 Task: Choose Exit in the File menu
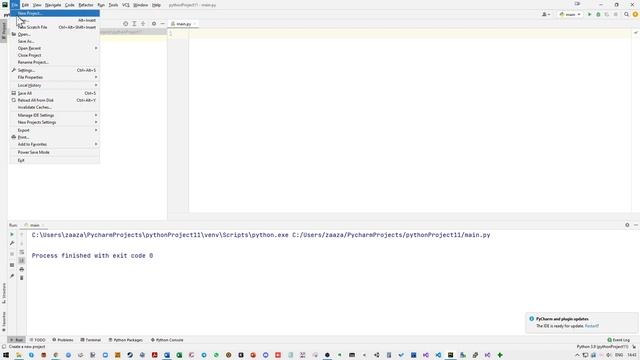[x=55, y=160]
